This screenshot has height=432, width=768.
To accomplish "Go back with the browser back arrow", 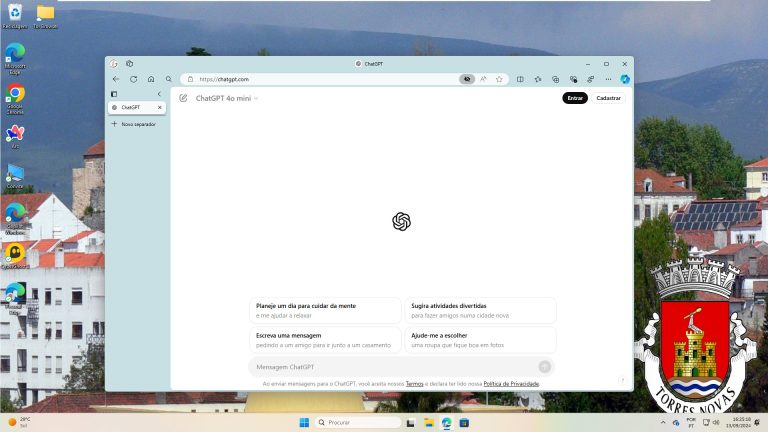I will 116,79.
